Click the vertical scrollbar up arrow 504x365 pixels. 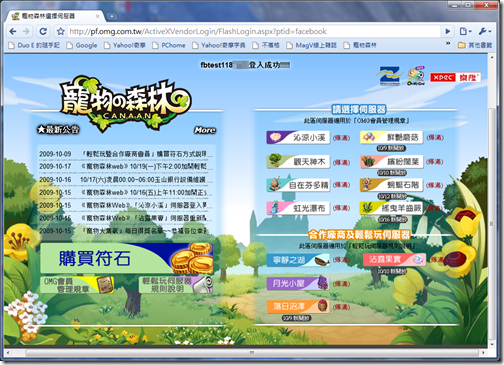coord(492,57)
